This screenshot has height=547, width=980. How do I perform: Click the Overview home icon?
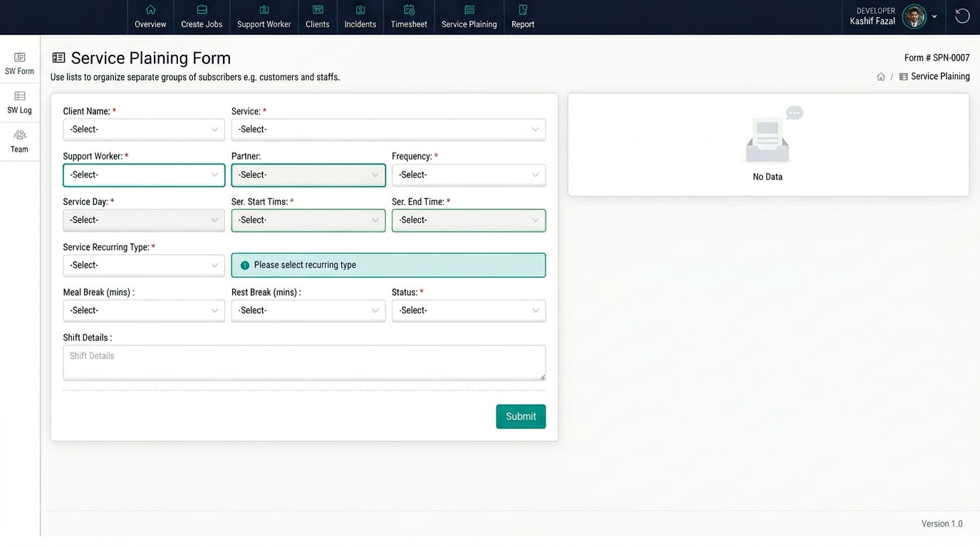[150, 10]
